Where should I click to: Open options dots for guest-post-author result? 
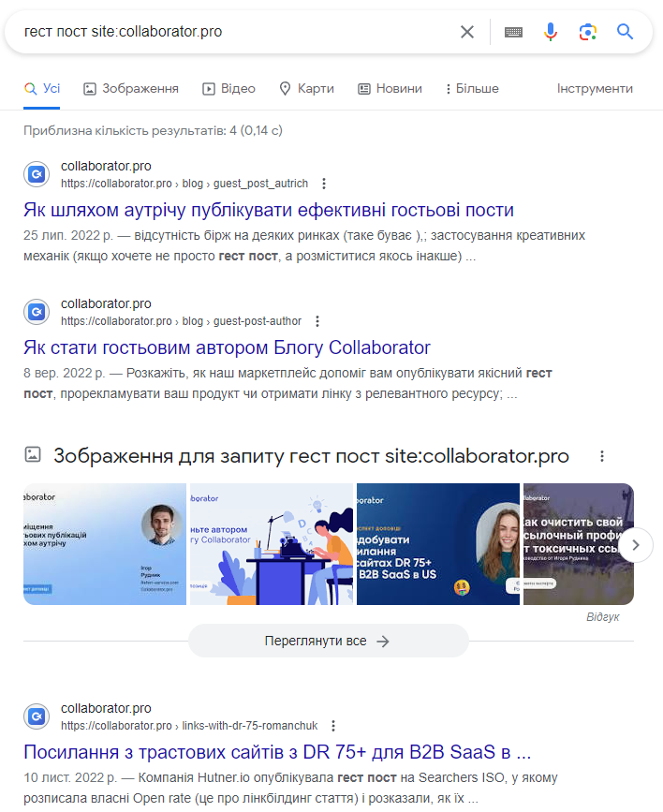(317, 321)
